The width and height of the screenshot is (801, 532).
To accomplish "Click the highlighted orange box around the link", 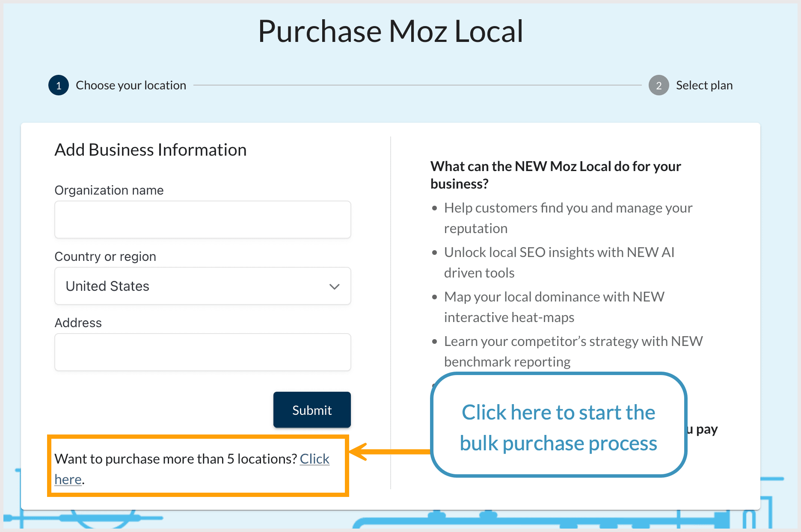I will point(198,466).
